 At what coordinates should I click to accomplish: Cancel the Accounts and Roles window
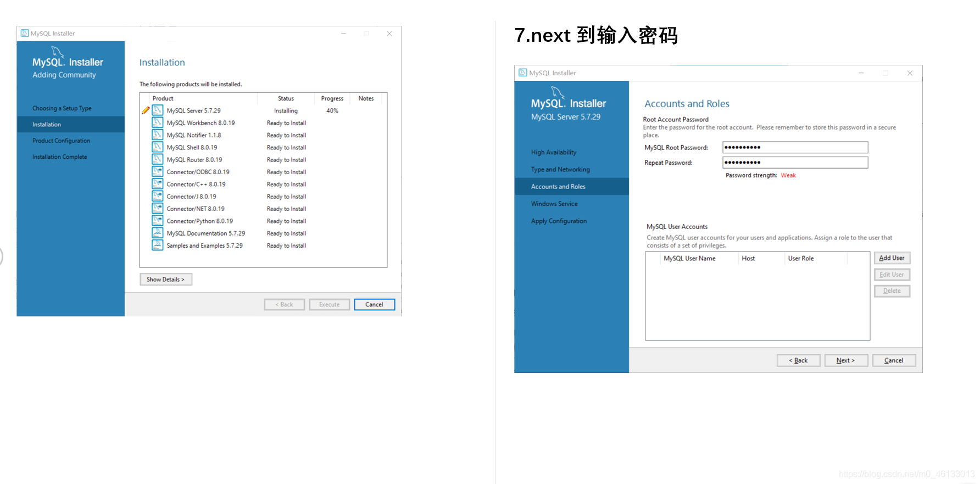coord(894,360)
